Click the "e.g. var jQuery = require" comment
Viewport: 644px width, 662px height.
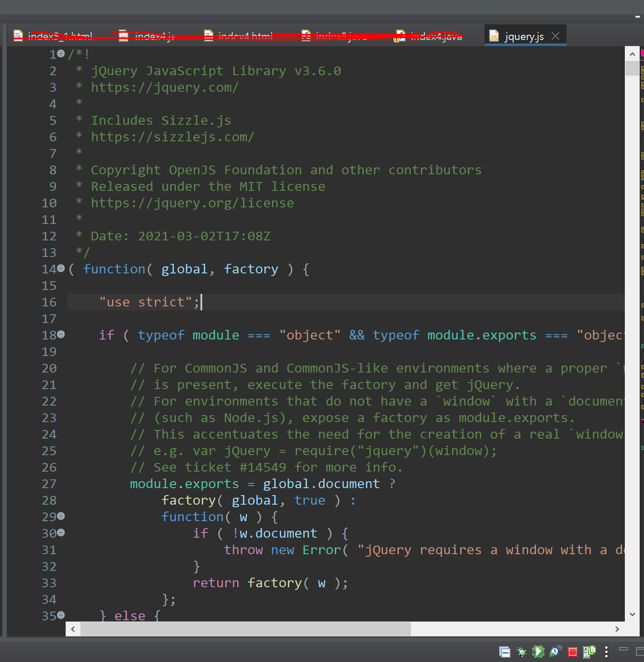[314, 451]
